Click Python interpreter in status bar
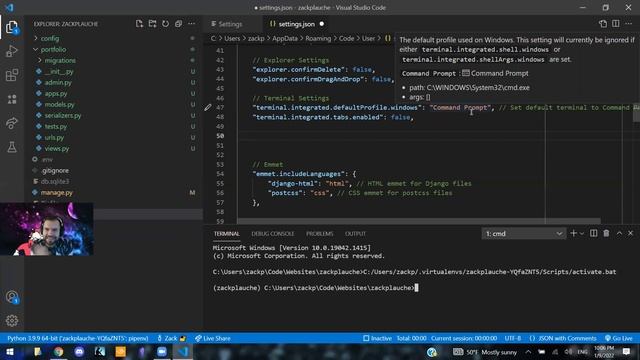This screenshot has height=360, width=640. [78, 338]
